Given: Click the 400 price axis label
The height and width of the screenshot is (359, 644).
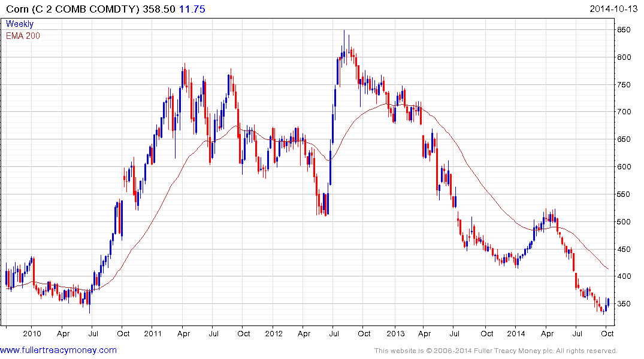Looking at the screenshot, I should [624, 276].
